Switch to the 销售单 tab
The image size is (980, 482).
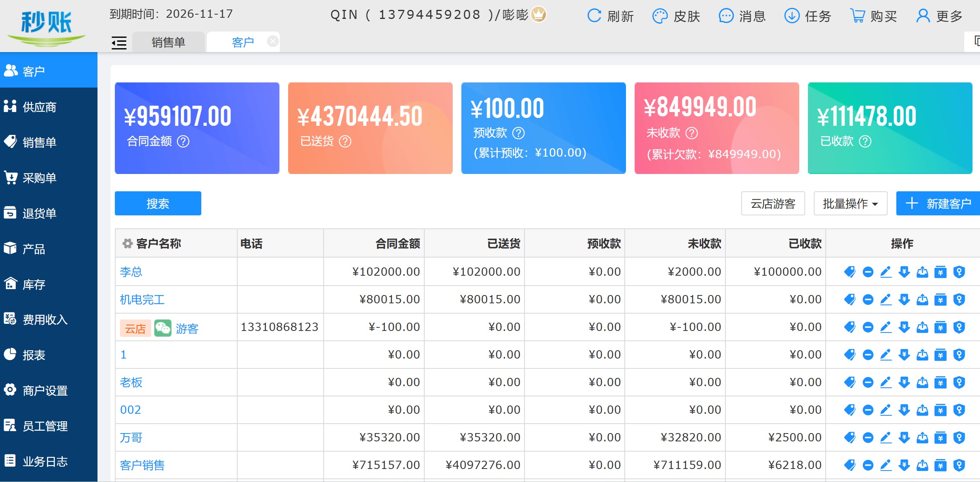(169, 42)
